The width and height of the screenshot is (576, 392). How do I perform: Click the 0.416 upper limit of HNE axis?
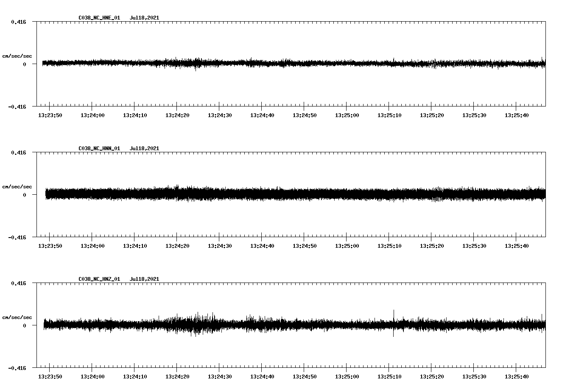tap(19, 22)
